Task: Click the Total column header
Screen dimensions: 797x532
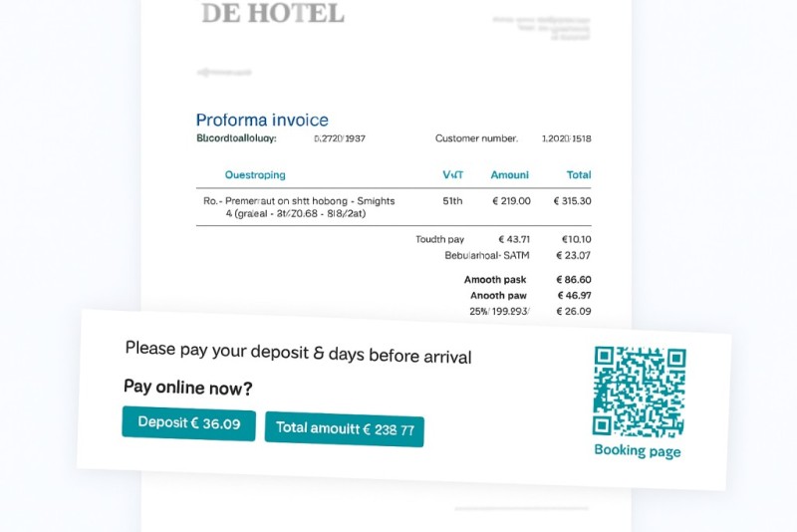Action: coord(579,175)
